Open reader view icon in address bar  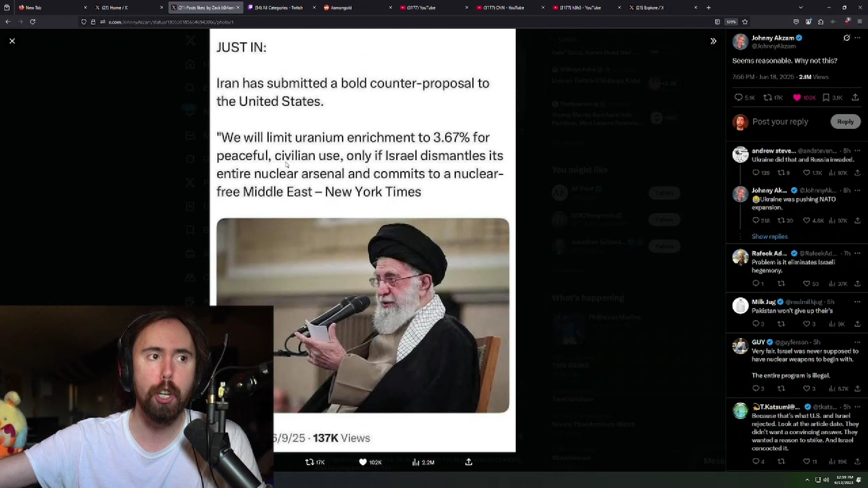pos(717,22)
